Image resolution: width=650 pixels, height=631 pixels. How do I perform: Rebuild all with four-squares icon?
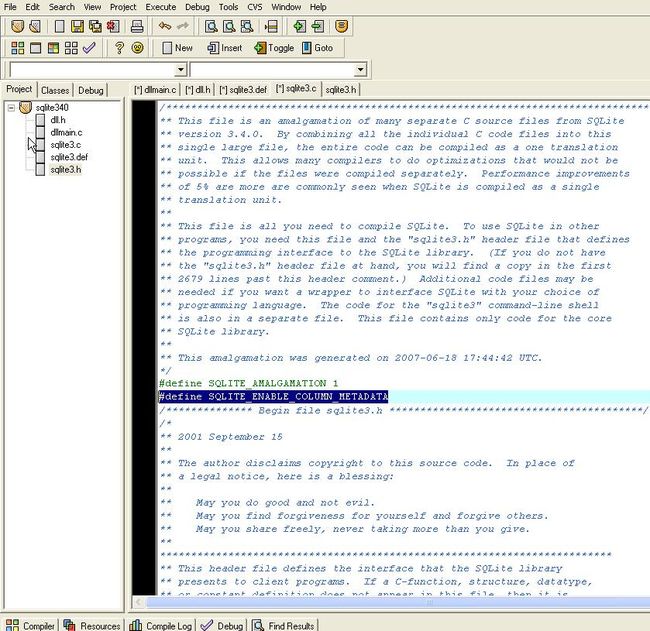click(71, 48)
